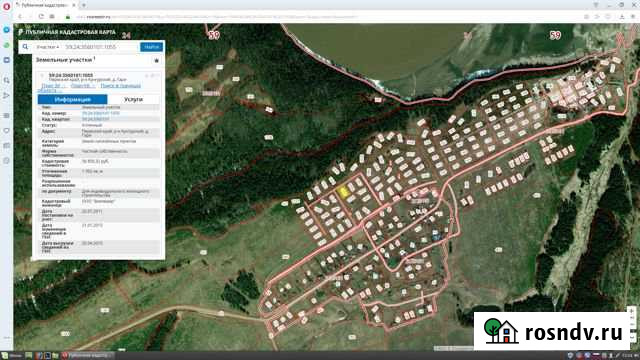Screen dimensions: 640x360
Task: Open the downloads icon in address bar
Action: (x=622, y=17)
